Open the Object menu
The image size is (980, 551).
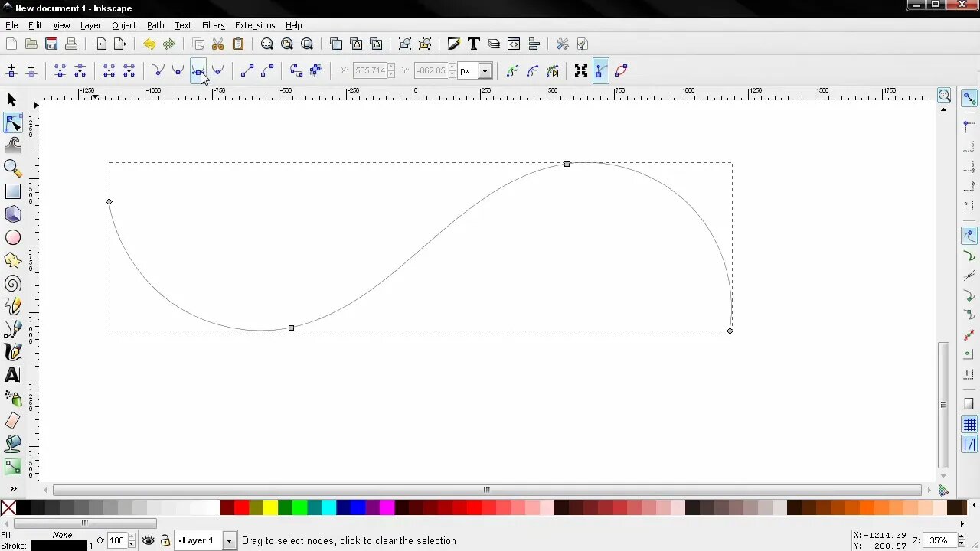tap(124, 25)
